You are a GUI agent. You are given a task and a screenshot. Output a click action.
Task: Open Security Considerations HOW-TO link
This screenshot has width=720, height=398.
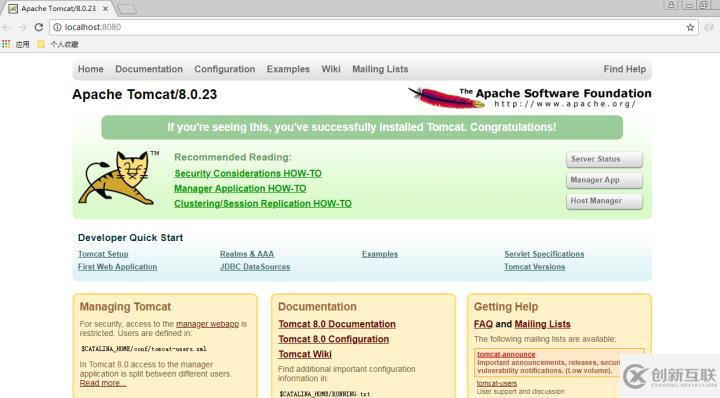point(248,174)
